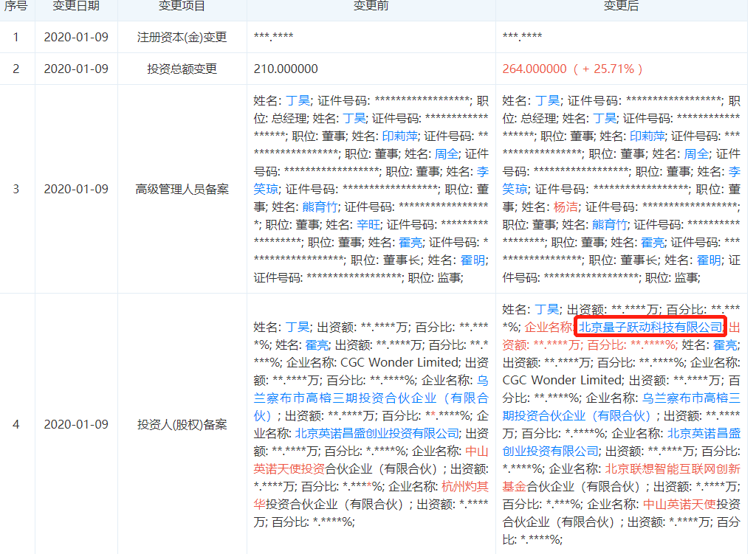Open 丁昊 investor link in row 4 变更前
Screen dimensions: 756x554
click(x=298, y=328)
